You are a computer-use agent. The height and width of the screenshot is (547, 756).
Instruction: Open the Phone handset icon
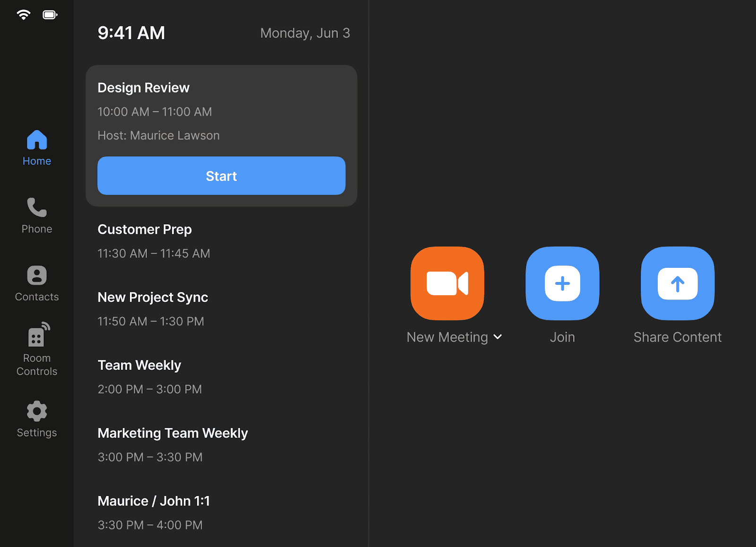point(37,207)
